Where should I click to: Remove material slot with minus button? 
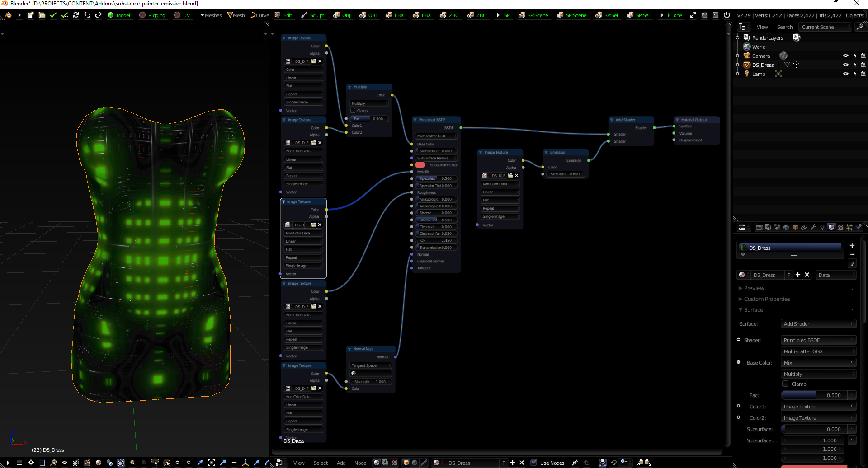pos(852,254)
